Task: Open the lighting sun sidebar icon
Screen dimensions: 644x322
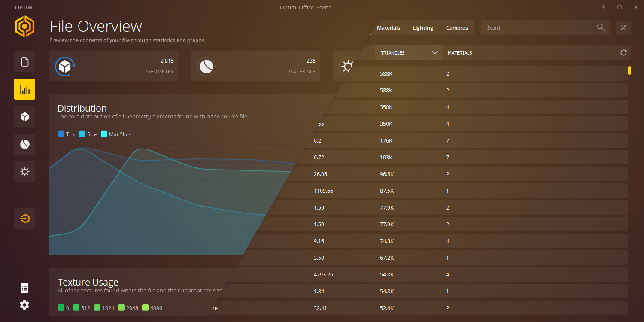Action: (24, 172)
